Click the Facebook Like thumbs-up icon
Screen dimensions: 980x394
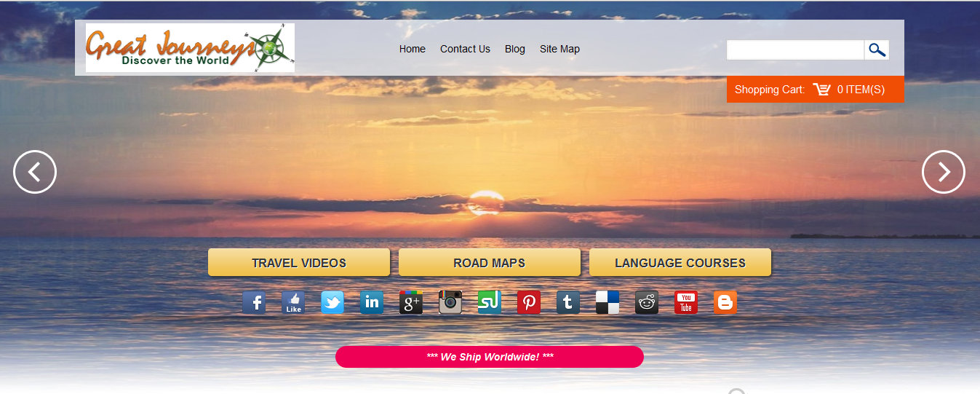(293, 302)
